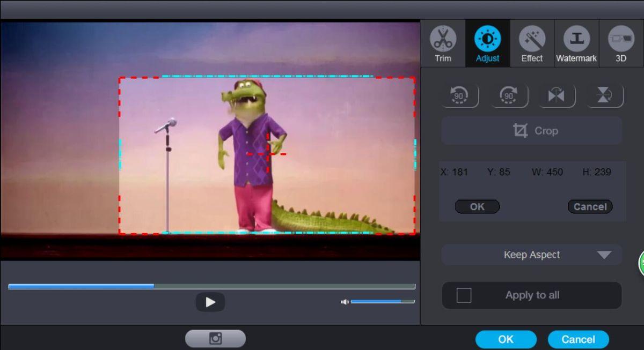This screenshot has width=644, height=350.
Task: Click the blue OK button at the bottom
Action: point(506,339)
